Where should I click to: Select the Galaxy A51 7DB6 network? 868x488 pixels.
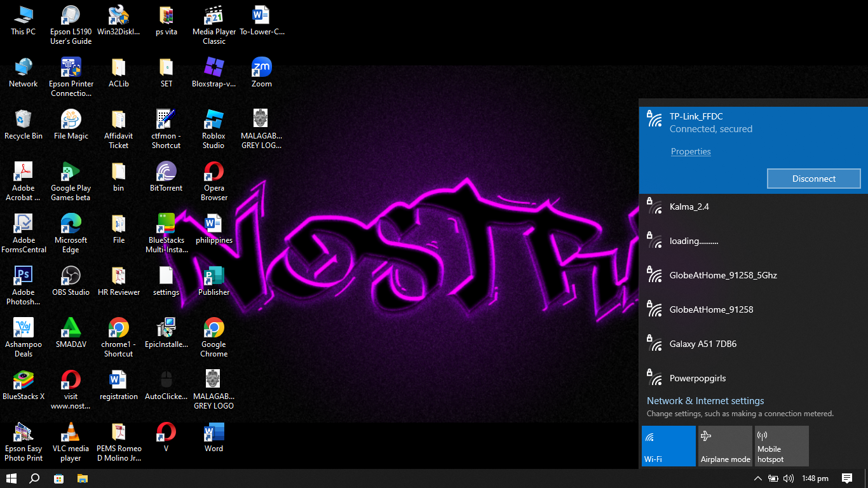tap(753, 344)
